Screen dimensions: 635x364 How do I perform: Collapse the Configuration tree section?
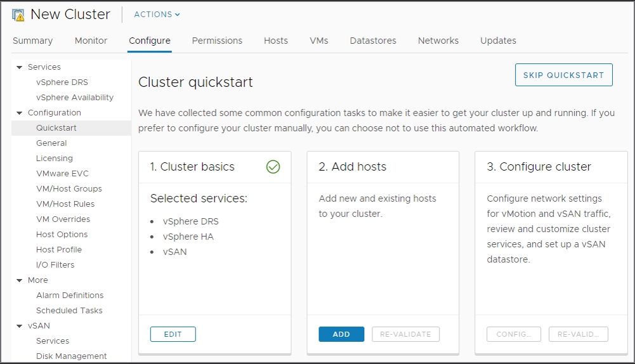20,113
